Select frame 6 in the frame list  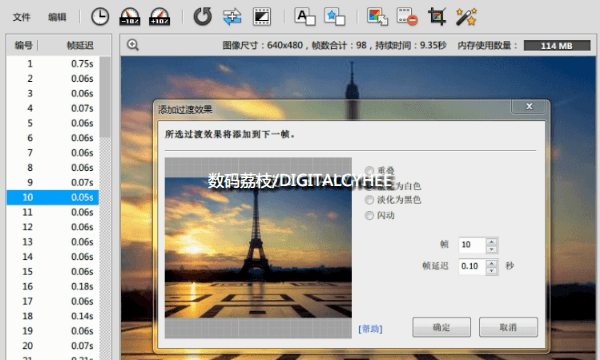click(x=53, y=138)
